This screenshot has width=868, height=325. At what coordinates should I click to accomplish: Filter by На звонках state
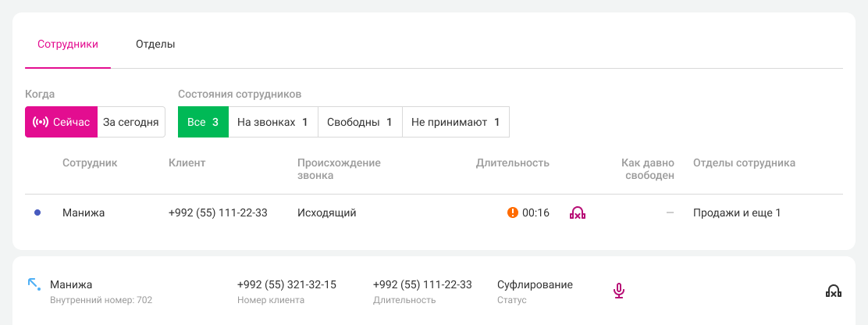click(x=272, y=122)
